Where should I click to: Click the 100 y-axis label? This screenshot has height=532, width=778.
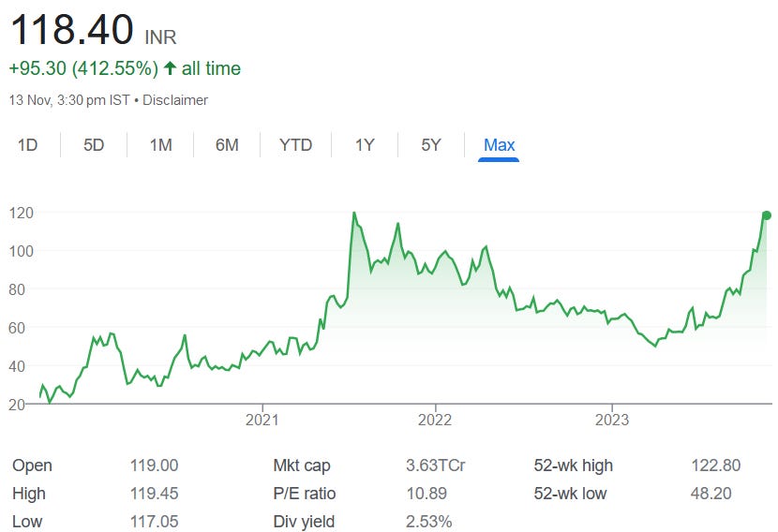[22, 251]
